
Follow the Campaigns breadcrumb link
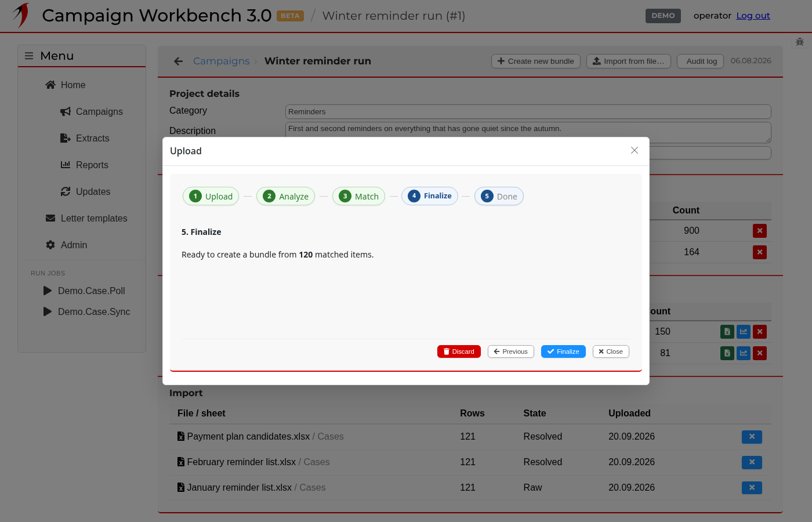coord(221,61)
